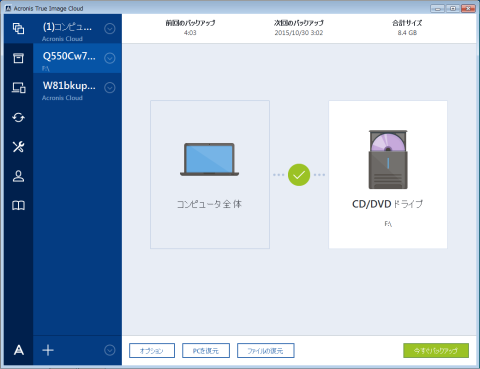Screen dimensions: 480x369
Task: Click the 前回のバックアップ time 4:03
Action: [190, 33]
